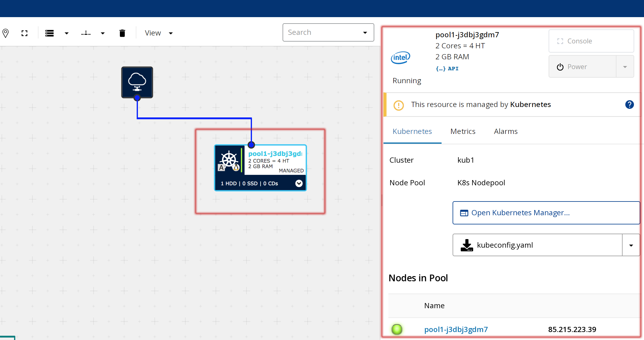Click 'K8s Nodepool' value

(481, 183)
